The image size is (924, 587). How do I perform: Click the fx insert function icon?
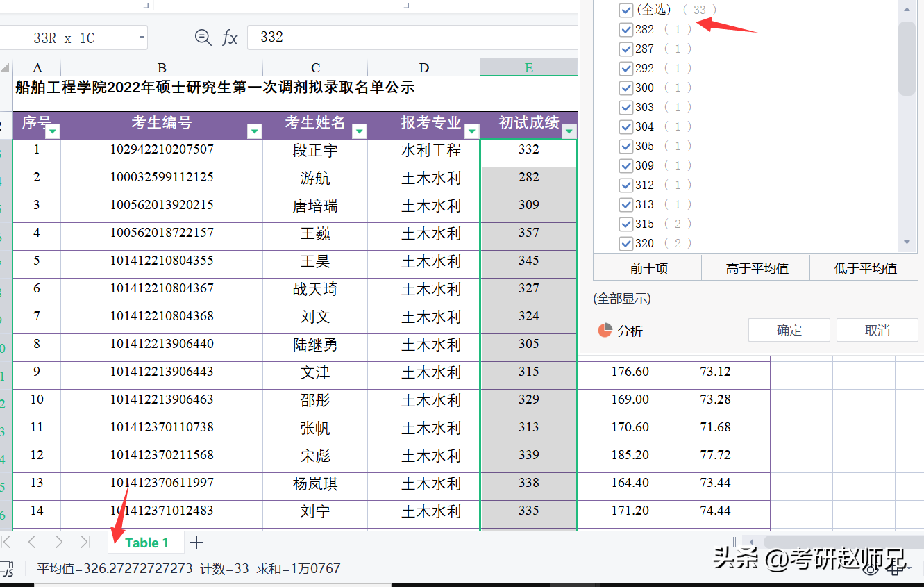230,38
